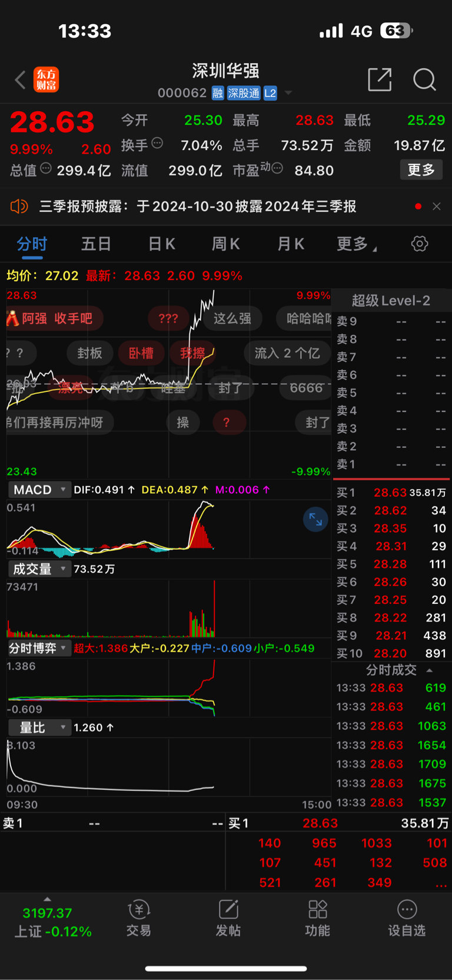Tap the 分时博弈 line chart area
Viewport: 452px width, 980px height.
click(168, 687)
